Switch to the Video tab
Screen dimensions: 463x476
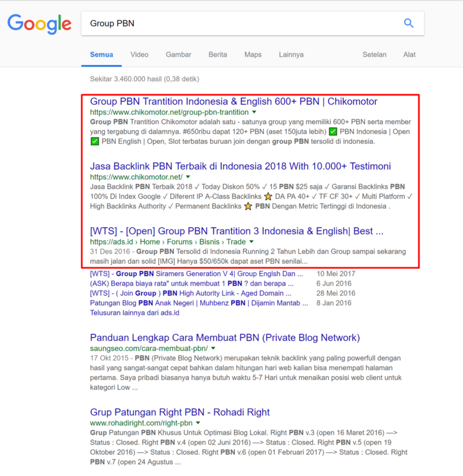pos(139,55)
